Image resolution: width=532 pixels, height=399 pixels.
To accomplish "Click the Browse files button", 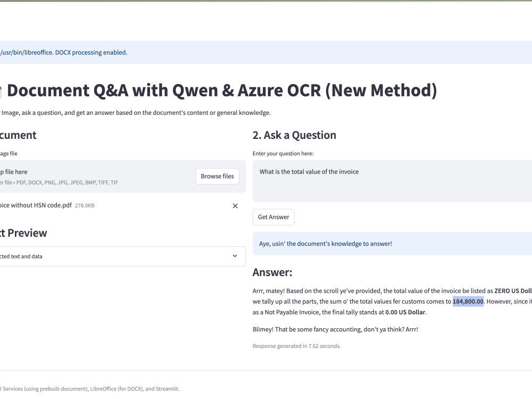I will (x=217, y=177).
